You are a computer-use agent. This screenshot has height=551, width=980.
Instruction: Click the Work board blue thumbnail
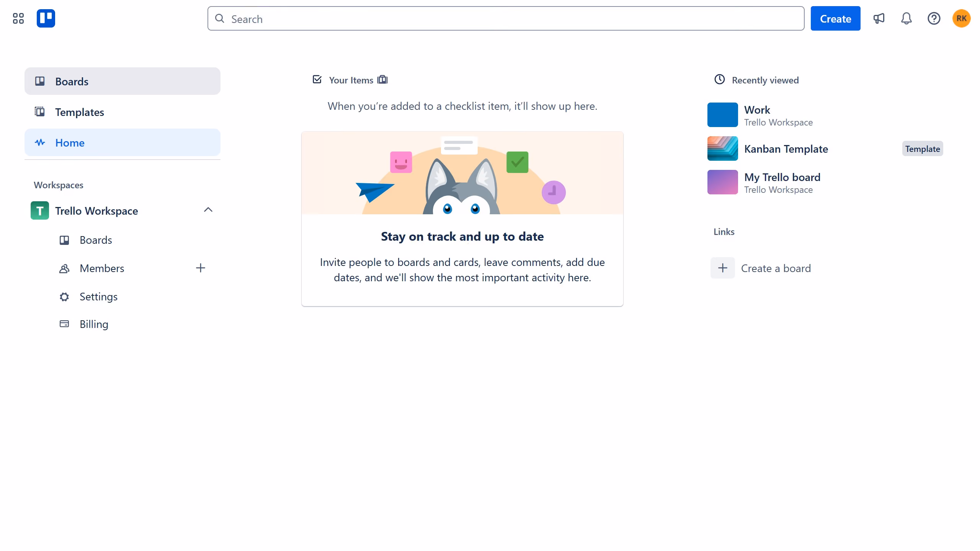point(722,115)
